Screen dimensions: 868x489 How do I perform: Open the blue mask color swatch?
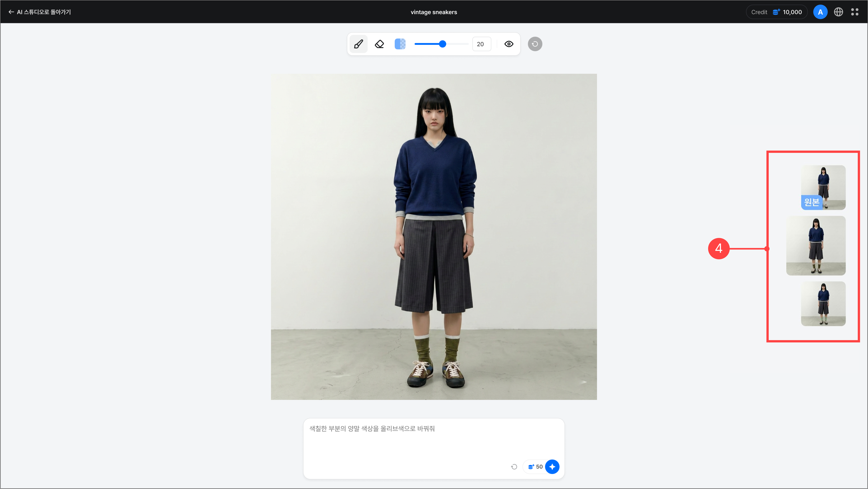(x=400, y=44)
